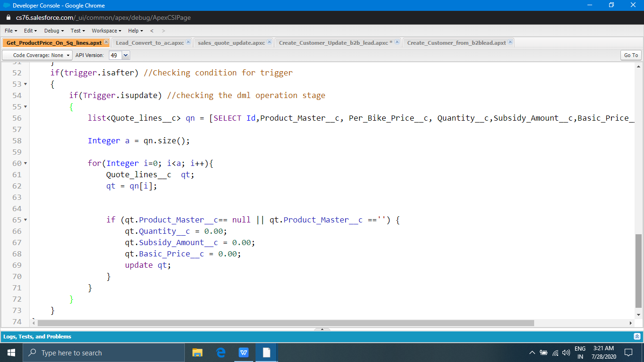Image resolution: width=644 pixels, height=362 pixels.
Task: Click the editor scrollbar up arrow
Action: tap(639, 66)
